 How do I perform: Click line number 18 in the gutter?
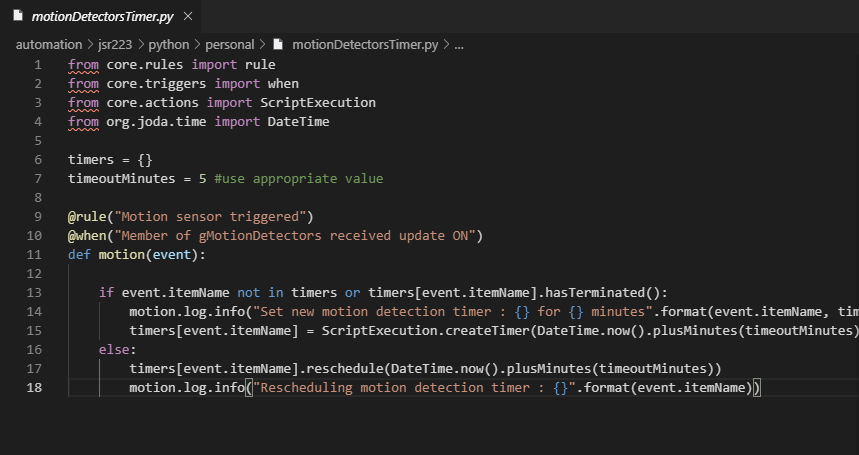pos(37,387)
